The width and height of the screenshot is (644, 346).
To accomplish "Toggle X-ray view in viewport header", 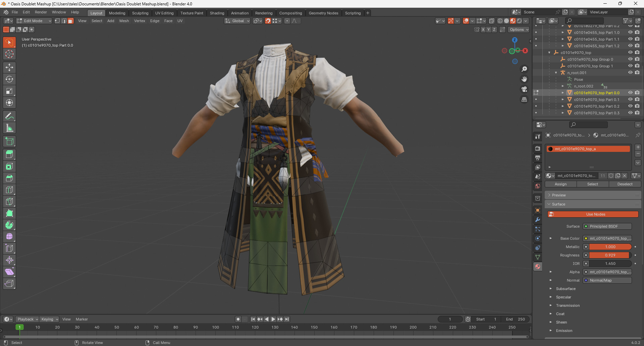I will click(x=491, y=21).
